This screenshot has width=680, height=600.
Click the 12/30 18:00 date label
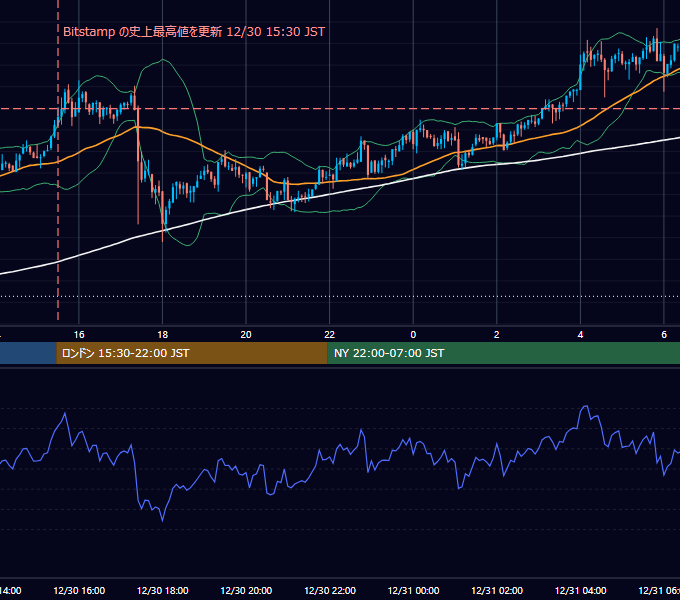tap(163, 590)
